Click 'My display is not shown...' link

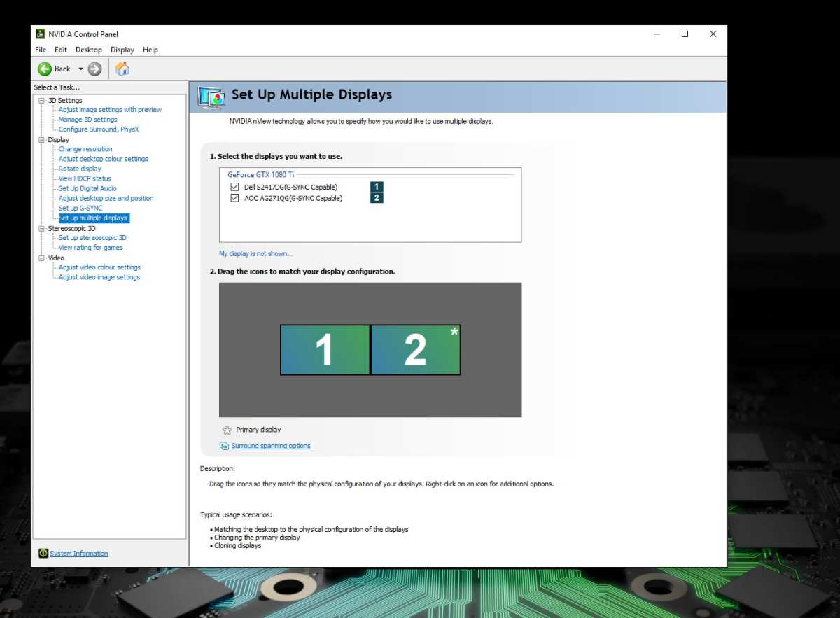(255, 253)
